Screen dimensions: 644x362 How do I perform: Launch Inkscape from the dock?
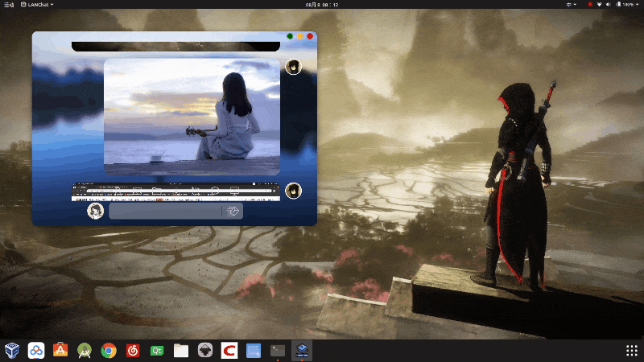[205, 351]
